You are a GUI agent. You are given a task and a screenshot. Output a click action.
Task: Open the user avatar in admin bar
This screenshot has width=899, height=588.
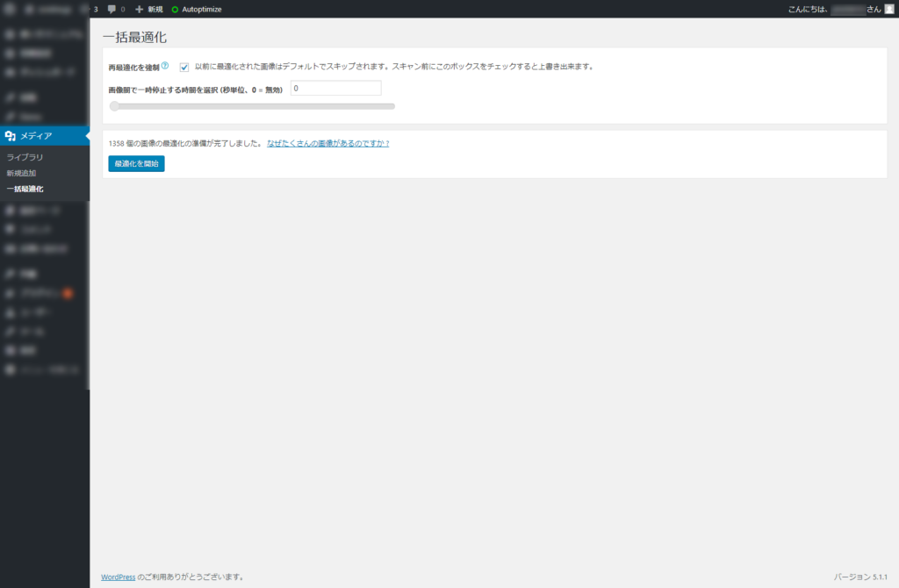coord(889,9)
